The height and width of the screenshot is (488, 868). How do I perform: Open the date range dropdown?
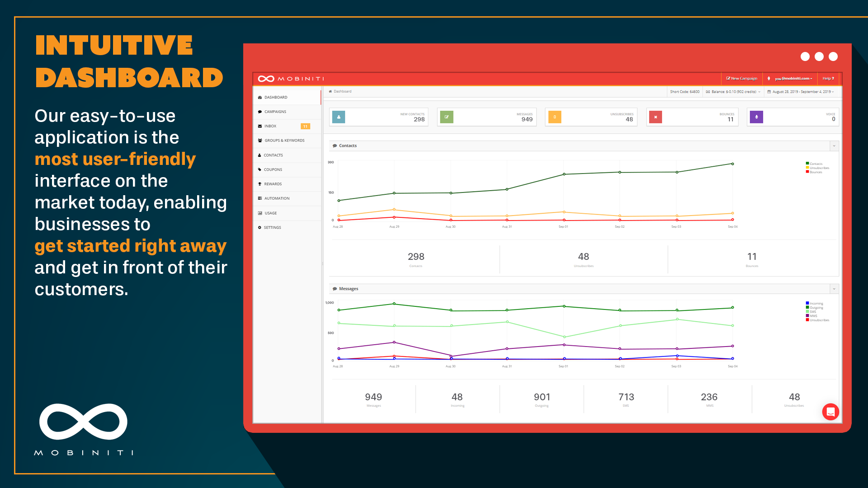click(801, 92)
